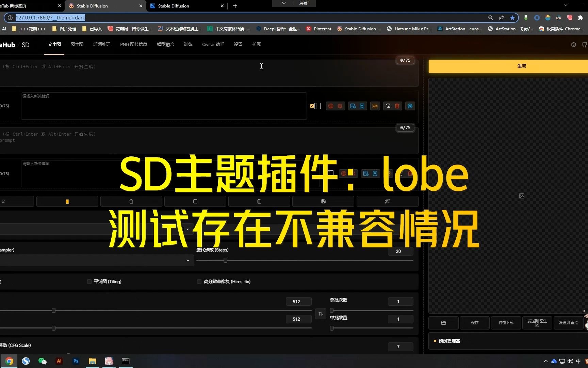The width and height of the screenshot is (588, 368).
Task: Open the 模型融合 tab
Action: [165, 44]
